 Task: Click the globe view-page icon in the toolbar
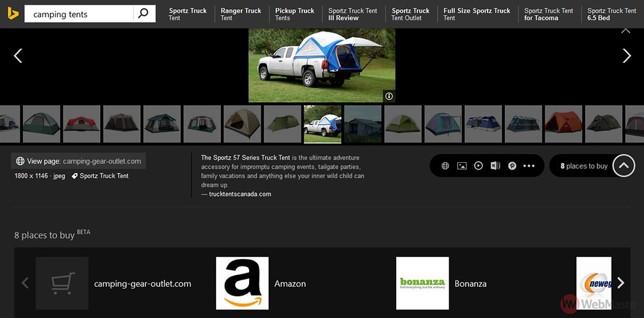(x=445, y=166)
